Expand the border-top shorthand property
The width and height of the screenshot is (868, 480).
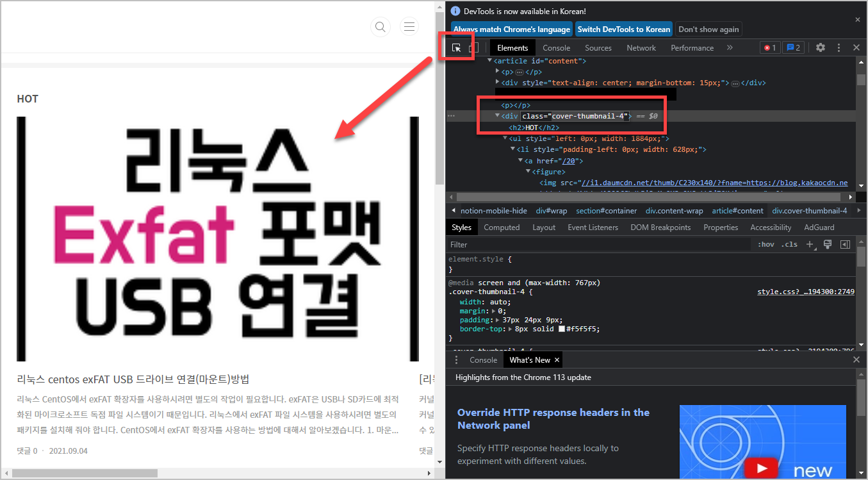point(510,329)
